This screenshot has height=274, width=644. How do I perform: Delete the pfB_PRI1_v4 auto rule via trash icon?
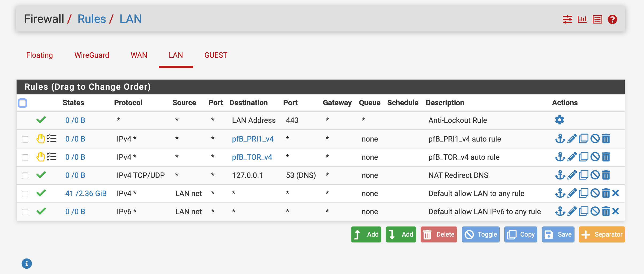click(606, 139)
